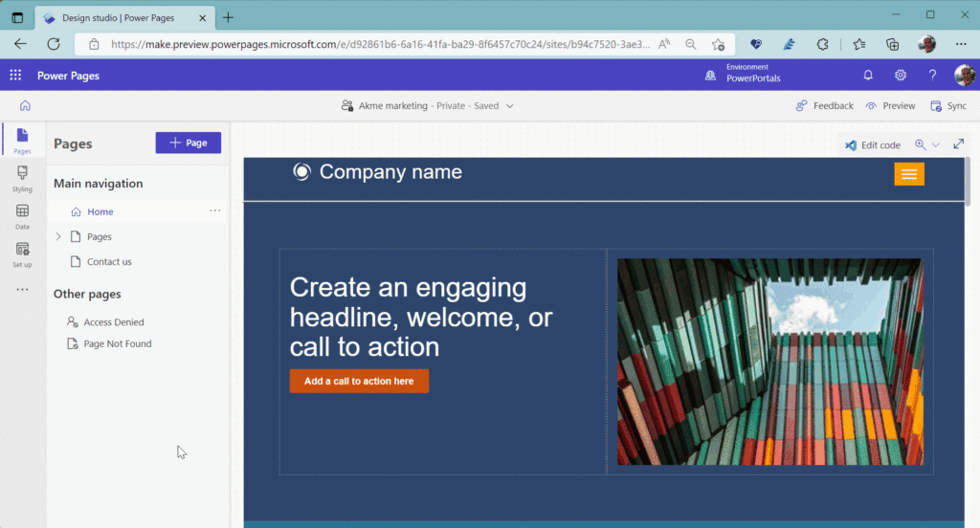Select the Access Denied page
Screen dimensions: 980x528
113,322
